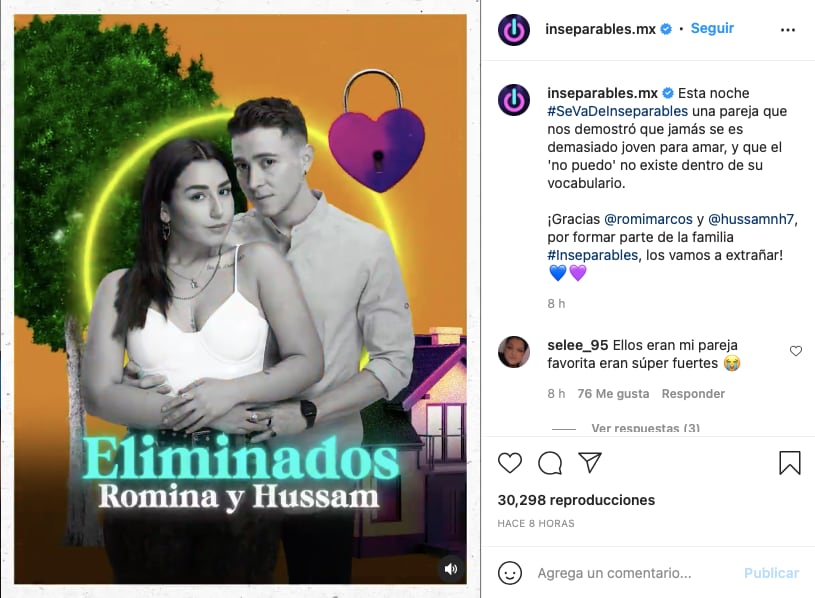Visit the @romimarcos profile mention

tap(648, 219)
